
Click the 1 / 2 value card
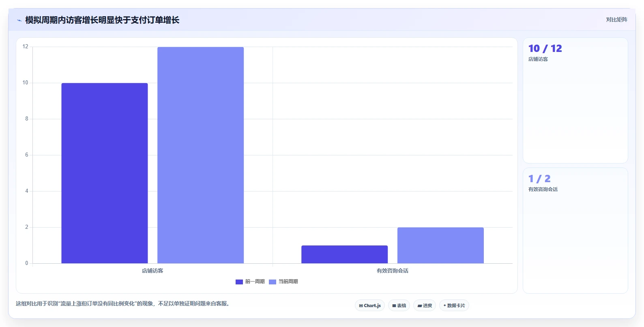click(575, 230)
